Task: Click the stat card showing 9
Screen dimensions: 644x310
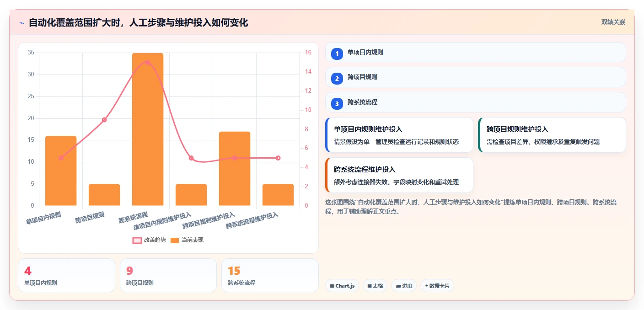Action: 168,275
